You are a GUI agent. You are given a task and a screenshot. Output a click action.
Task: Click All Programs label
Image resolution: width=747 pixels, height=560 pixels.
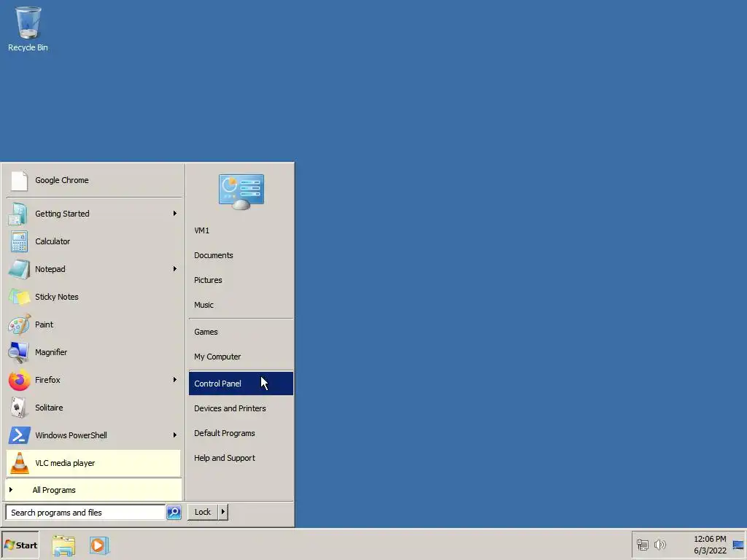[x=54, y=490]
